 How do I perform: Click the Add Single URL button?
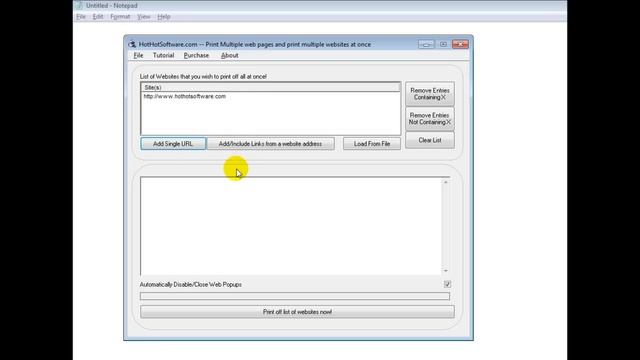point(173,144)
